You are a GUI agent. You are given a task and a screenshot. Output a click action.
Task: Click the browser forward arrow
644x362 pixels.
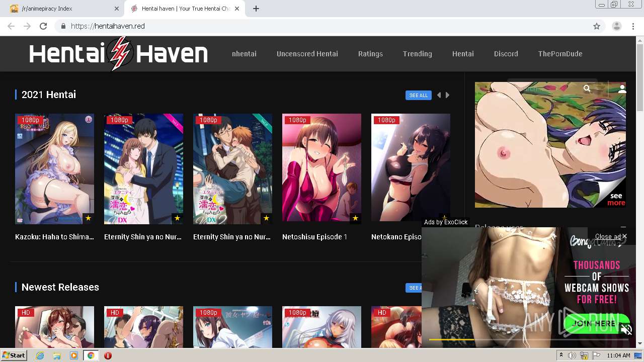tap(27, 26)
